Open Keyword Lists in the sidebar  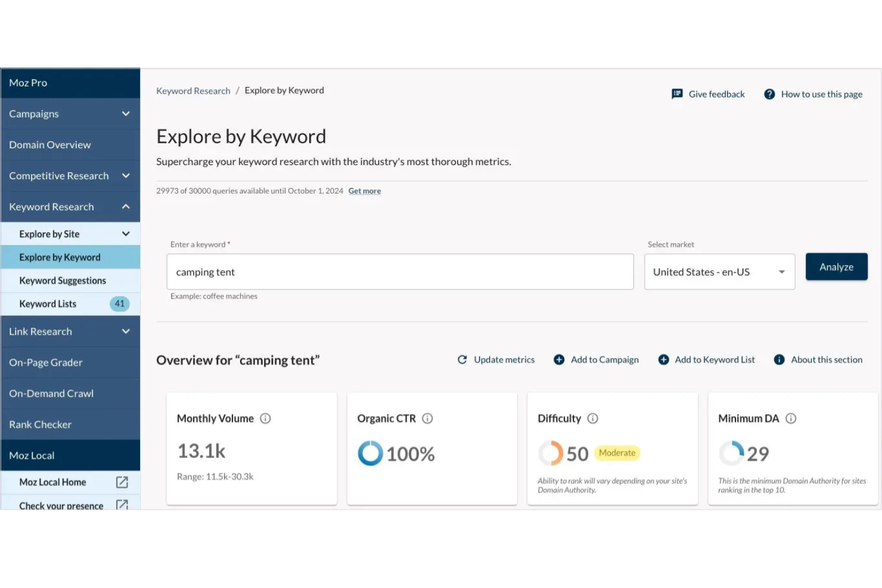pyautogui.click(x=70, y=304)
